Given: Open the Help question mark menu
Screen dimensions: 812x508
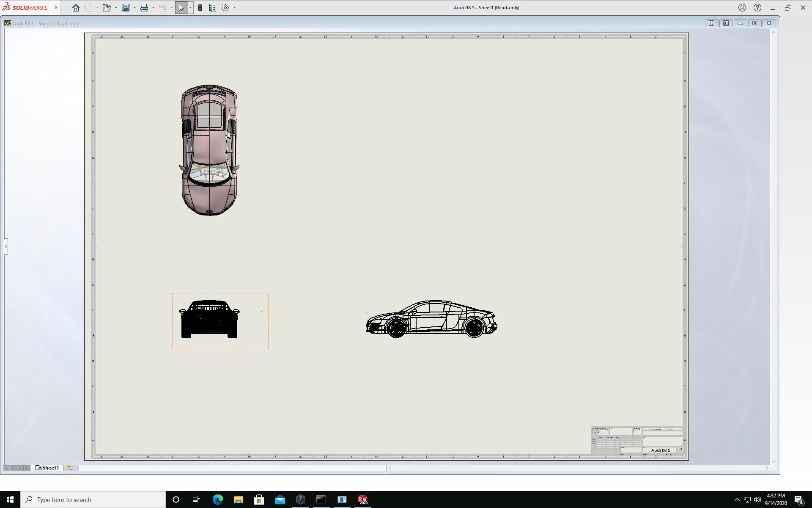Looking at the screenshot, I should (757, 8).
